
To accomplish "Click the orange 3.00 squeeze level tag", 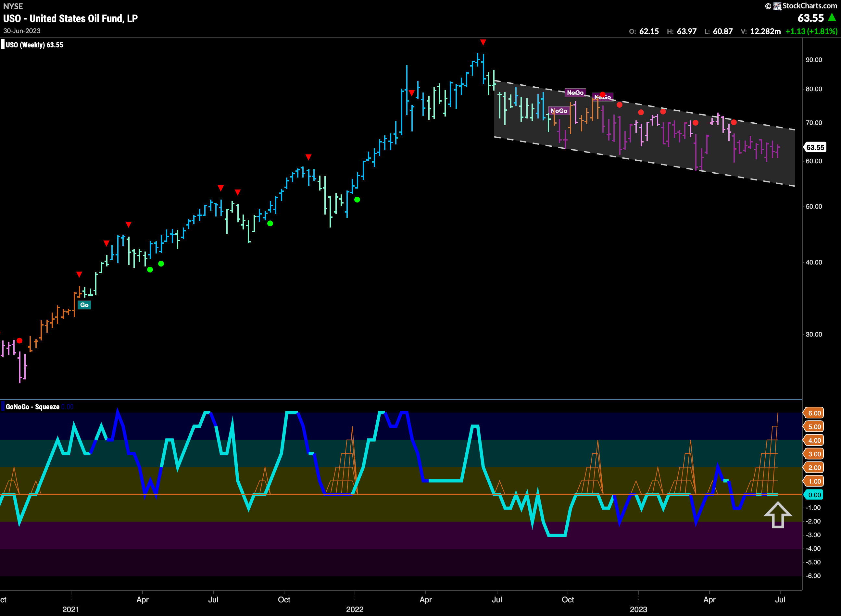I will (x=814, y=454).
